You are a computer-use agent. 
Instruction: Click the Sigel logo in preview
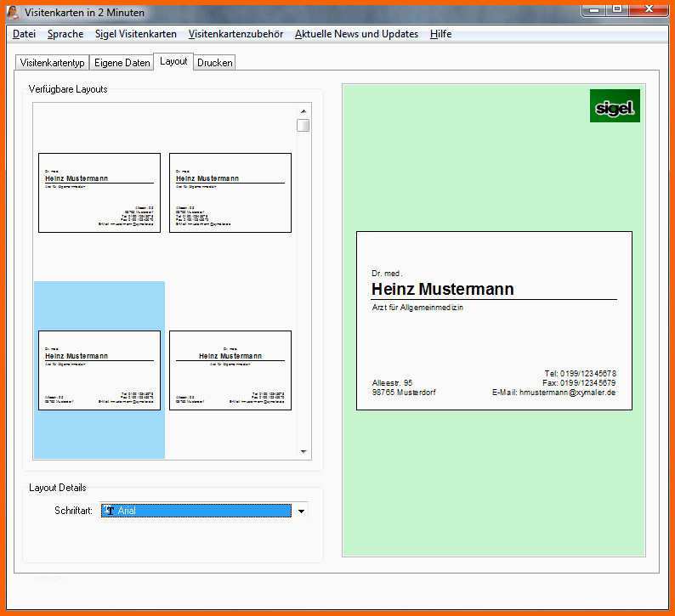click(x=615, y=106)
